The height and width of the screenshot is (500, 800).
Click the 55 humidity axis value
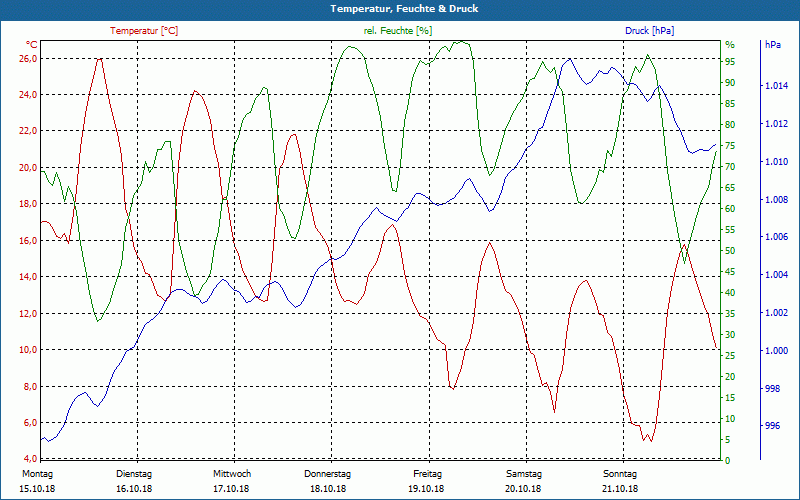point(730,230)
